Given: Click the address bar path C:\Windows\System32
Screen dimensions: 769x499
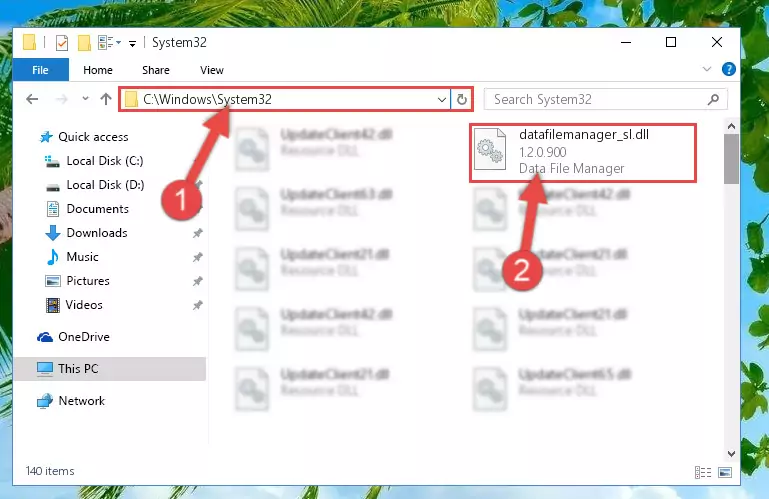Looking at the screenshot, I should tap(207, 100).
